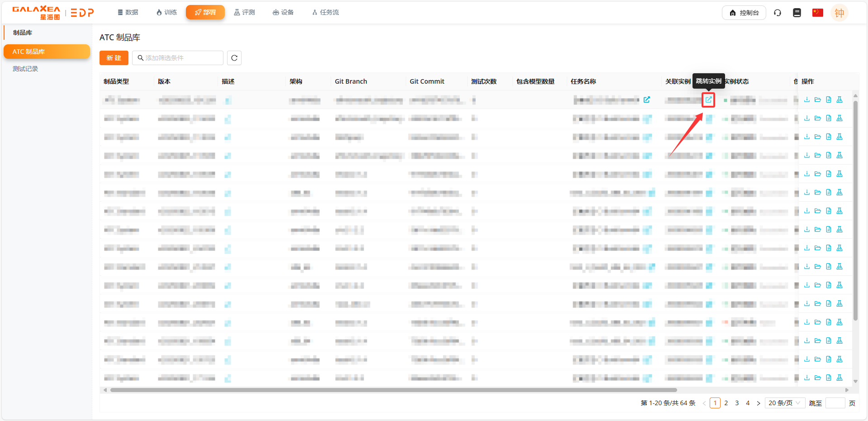Image resolution: width=868 pixels, height=421 pixels.
Task: Click the document icon in the third row
Action: pyautogui.click(x=828, y=137)
